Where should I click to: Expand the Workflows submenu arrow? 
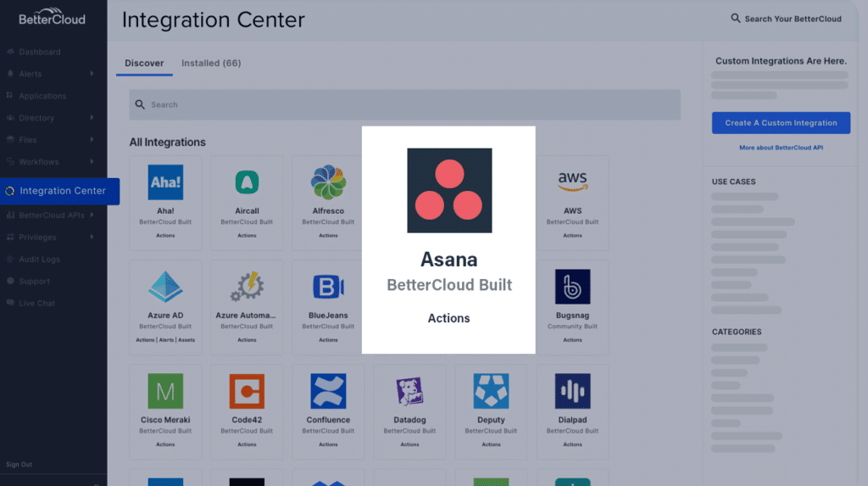[x=92, y=161]
